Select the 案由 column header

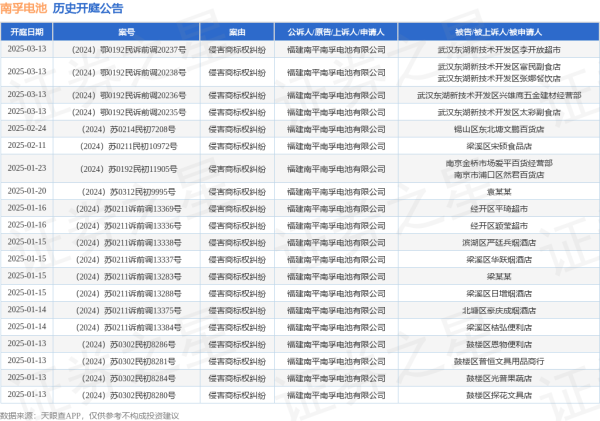[x=237, y=32]
